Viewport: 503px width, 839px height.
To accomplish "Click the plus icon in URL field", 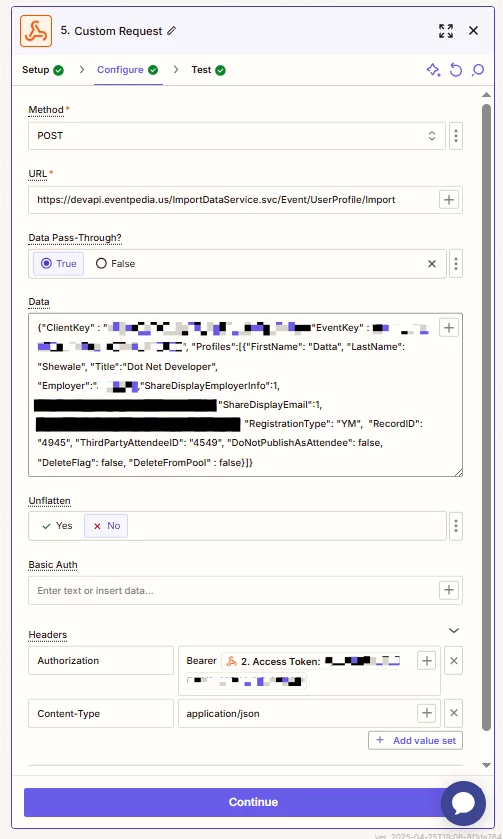I will 448,200.
